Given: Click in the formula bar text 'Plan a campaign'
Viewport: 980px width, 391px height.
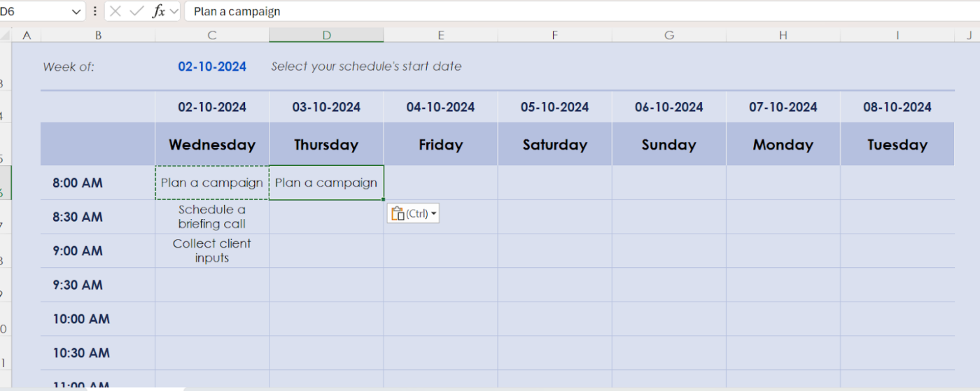Looking at the screenshot, I should [x=237, y=11].
